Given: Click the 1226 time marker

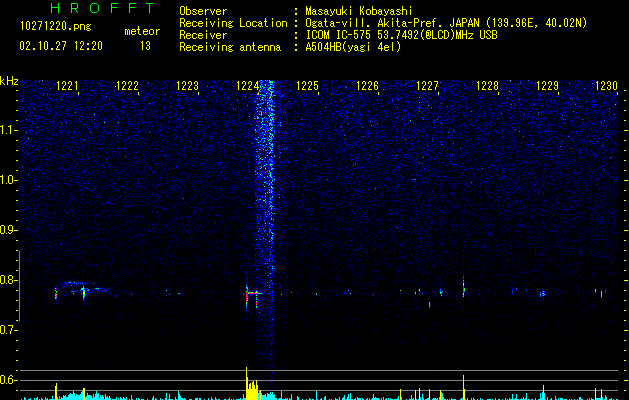Looking at the screenshot, I should (367, 86).
